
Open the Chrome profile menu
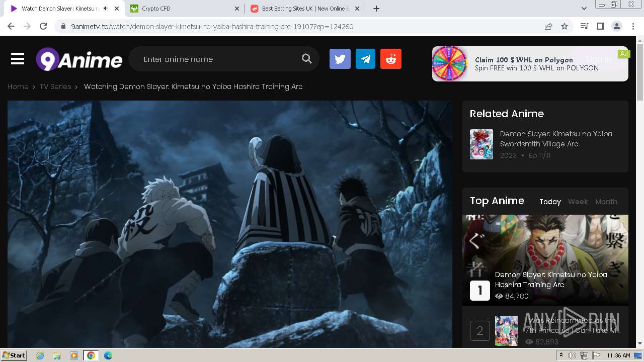[617, 26]
